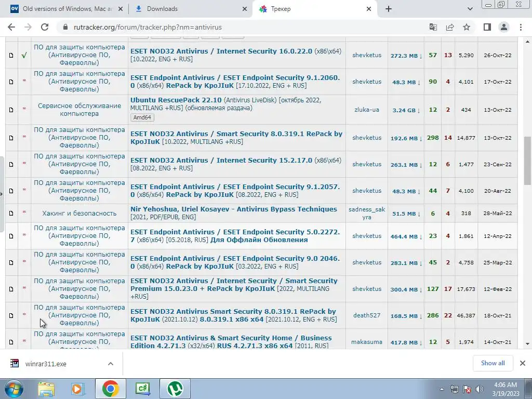Launch the media player taskbar icon
The height and width of the screenshot is (399, 532).
[77, 389]
